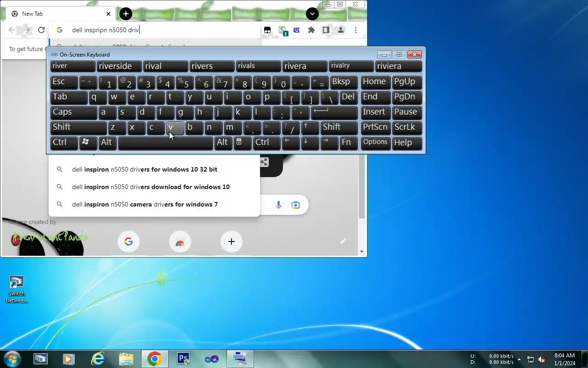
Task: Open the Google shortcut tile
Action: (x=129, y=241)
